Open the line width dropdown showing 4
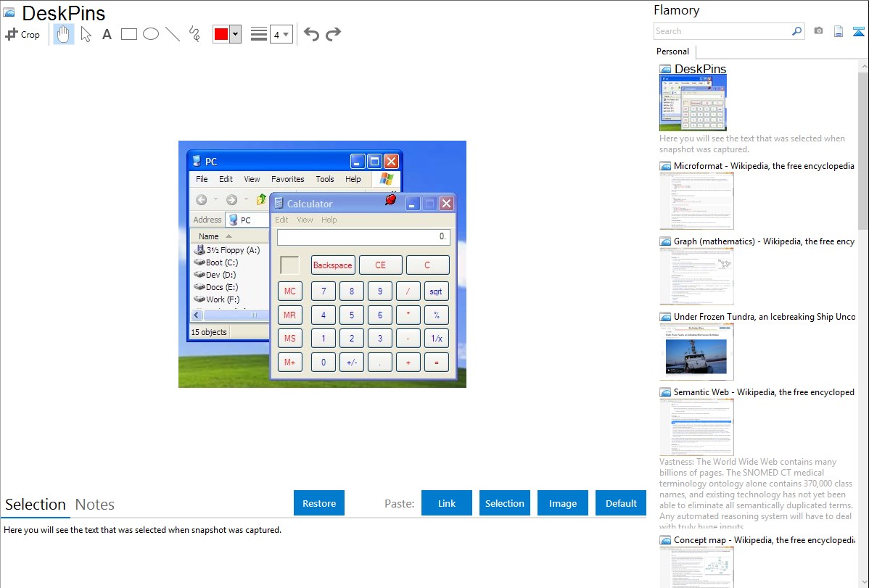The width and height of the screenshot is (869, 588). pos(281,35)
